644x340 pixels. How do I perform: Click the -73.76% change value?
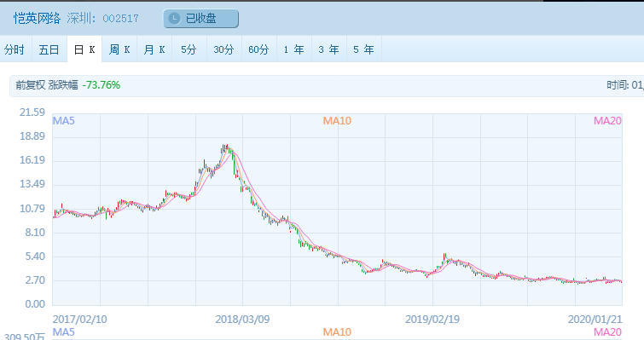102,85
